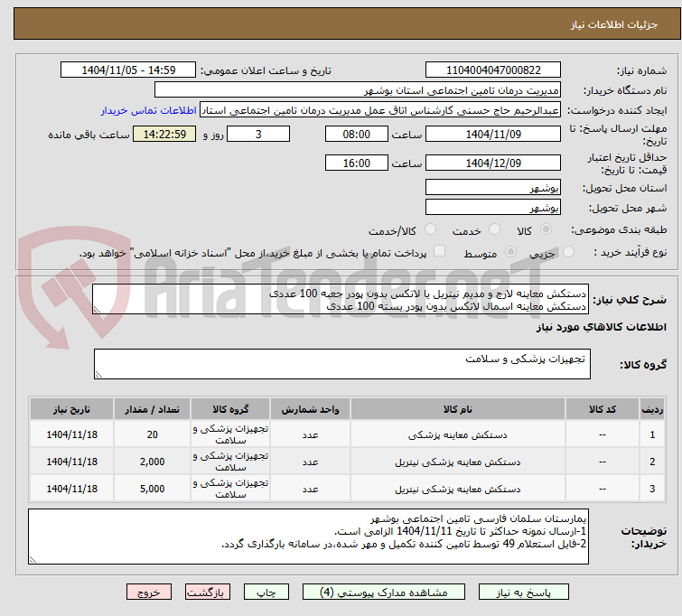This screenshot has width=682, height=616.
Task: Click the ایجاد کننده درخواست field
Action: 380,110
